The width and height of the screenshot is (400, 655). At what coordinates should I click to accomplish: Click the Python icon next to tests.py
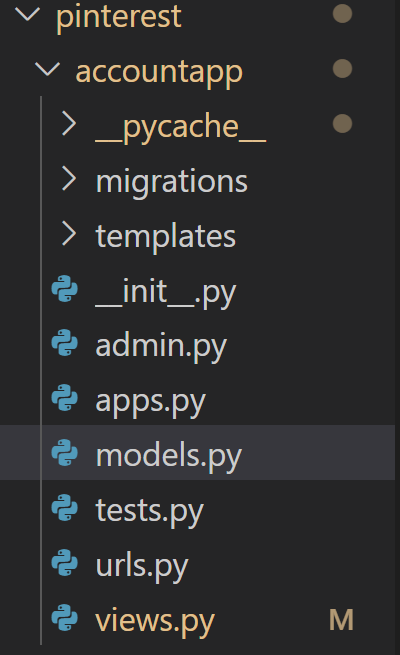click(65, 508)
